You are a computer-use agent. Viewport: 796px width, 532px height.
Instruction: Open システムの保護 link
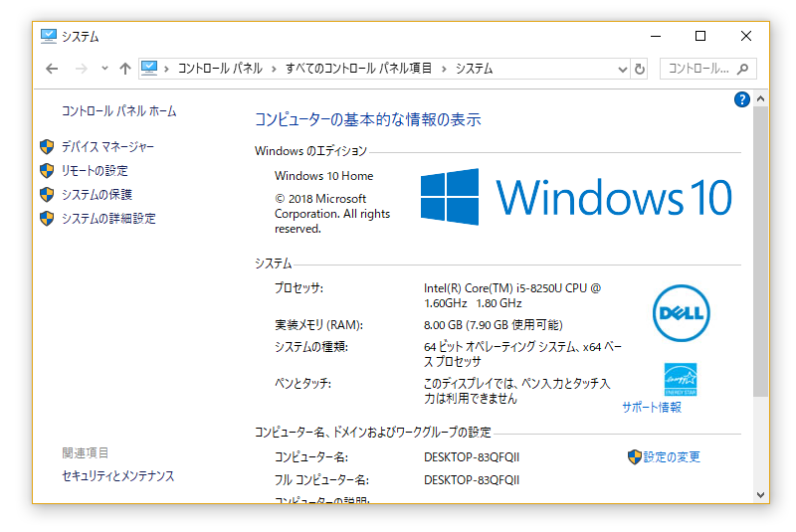coord(97,195)
